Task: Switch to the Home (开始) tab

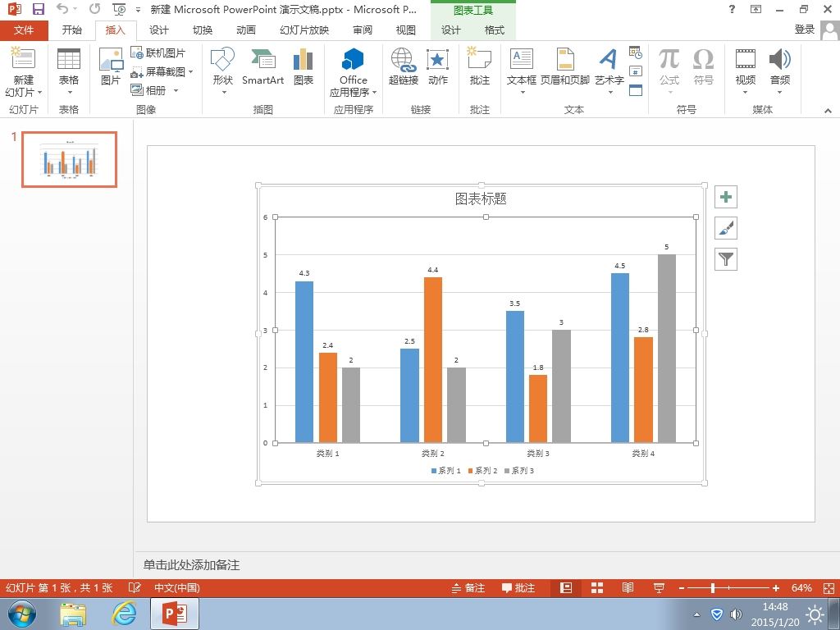Action: (x=72, y=30)
